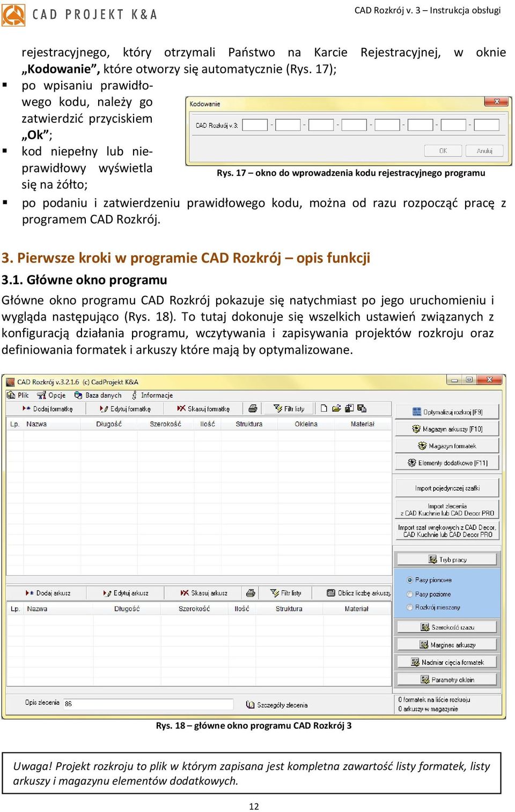
Task: Click Skasuj arkusz toolbar button
Action: (x=204, y=593)
